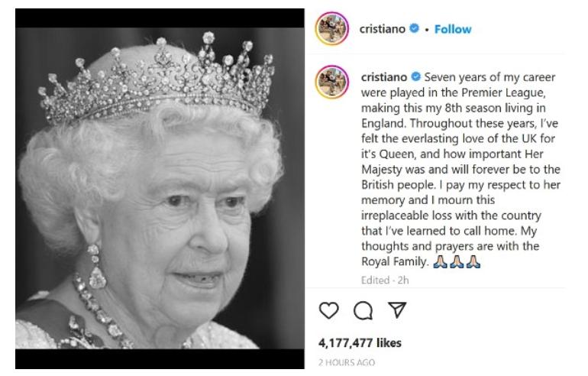Click the "Edited · 2h" label under the caption
The height and width of the screenshot is (376, 588).
pyautogui.click(x=383, y=280)
